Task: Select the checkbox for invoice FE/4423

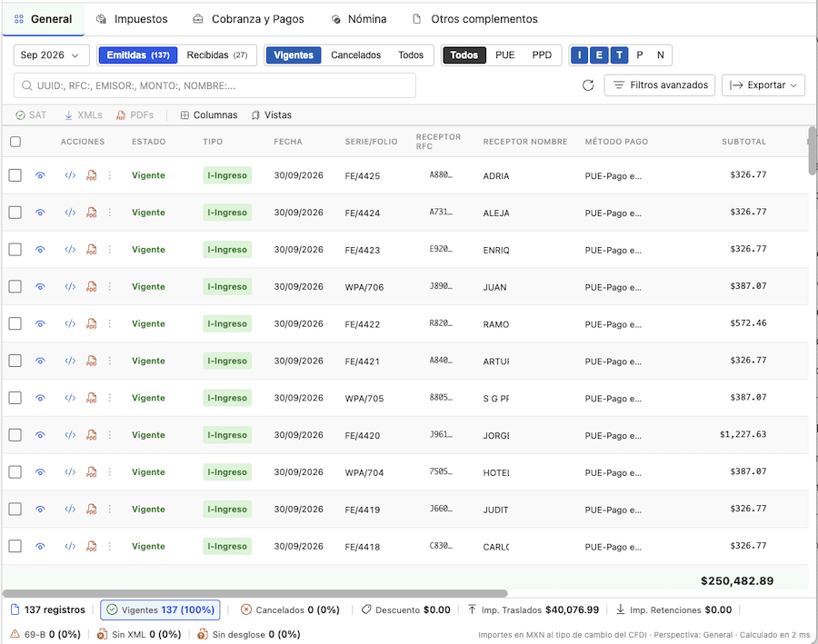Action: pos(15,249)
